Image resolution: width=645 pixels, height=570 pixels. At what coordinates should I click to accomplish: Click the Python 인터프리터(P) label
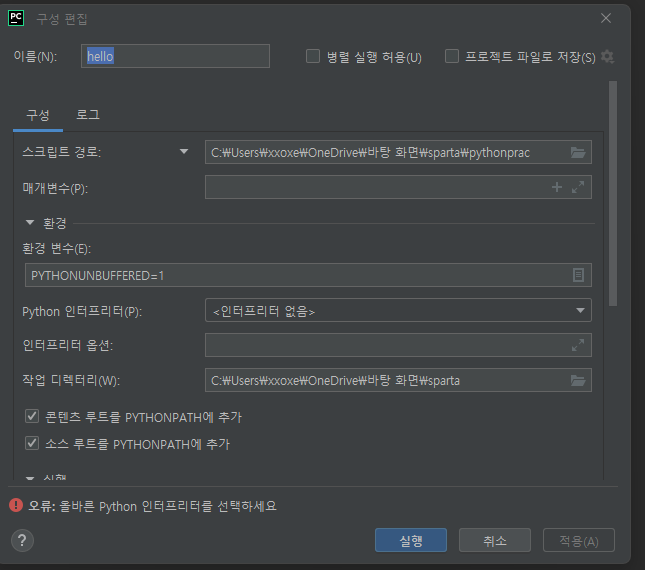coord(82,311)
